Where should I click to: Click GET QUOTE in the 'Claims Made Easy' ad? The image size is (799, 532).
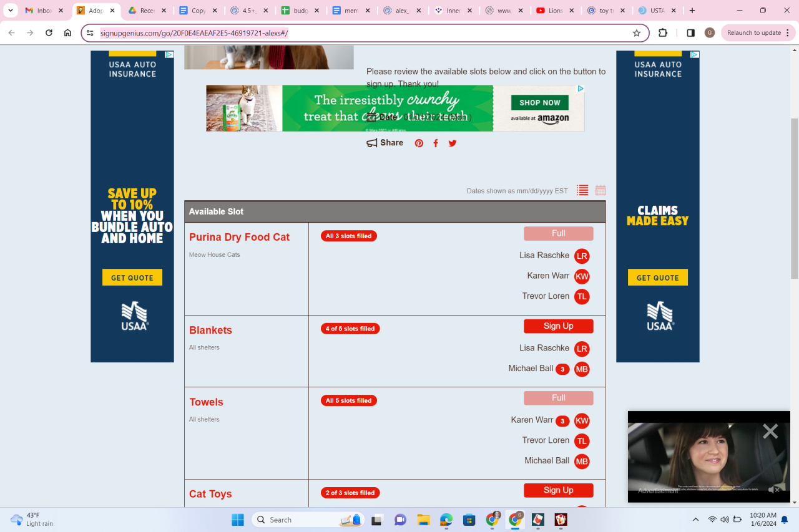click(x=658, y=278)
